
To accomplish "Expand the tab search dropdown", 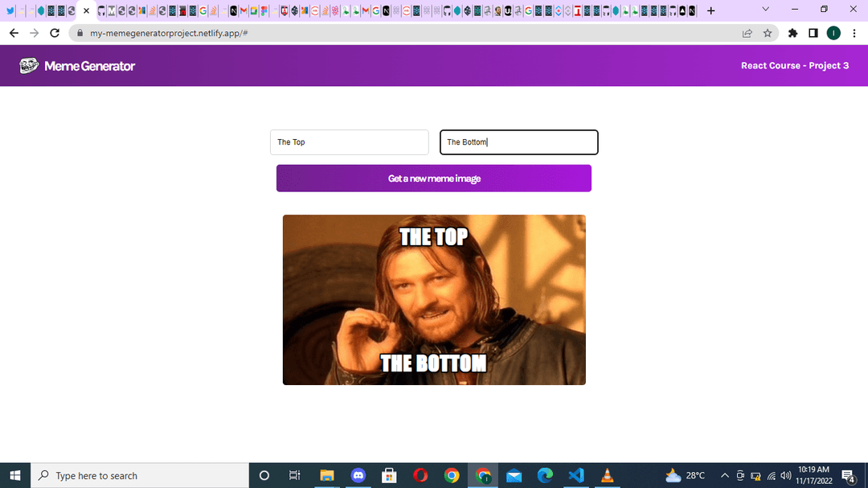I will pyautogui.click(x=766, y=10).
